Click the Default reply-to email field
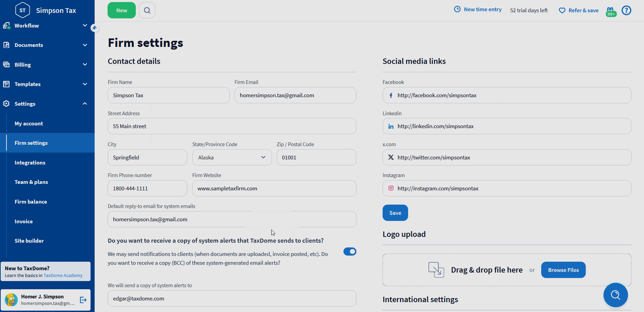Viewport: 644px width, 312px height. [232, 219]
